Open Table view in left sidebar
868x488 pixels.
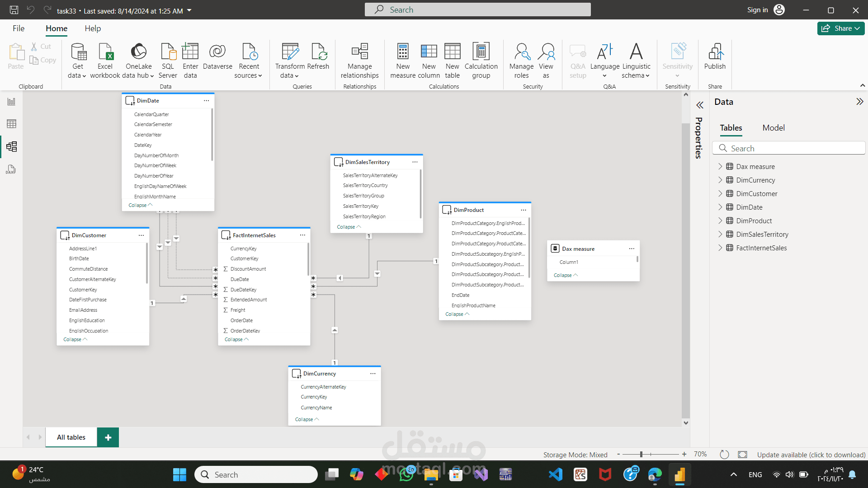click(x=11, y=124)
